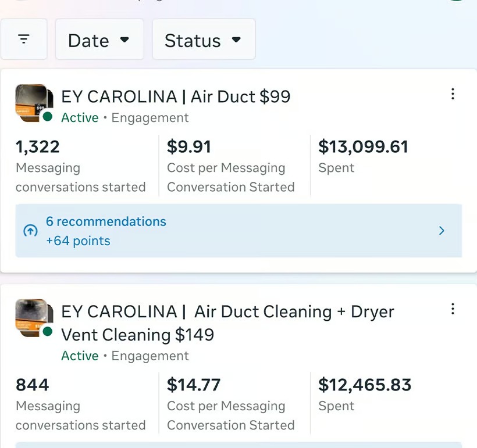The width and height of the screenshot is (477, 448).
Task: Open the Date filter dropdown
Action: [x=99, y=40]
